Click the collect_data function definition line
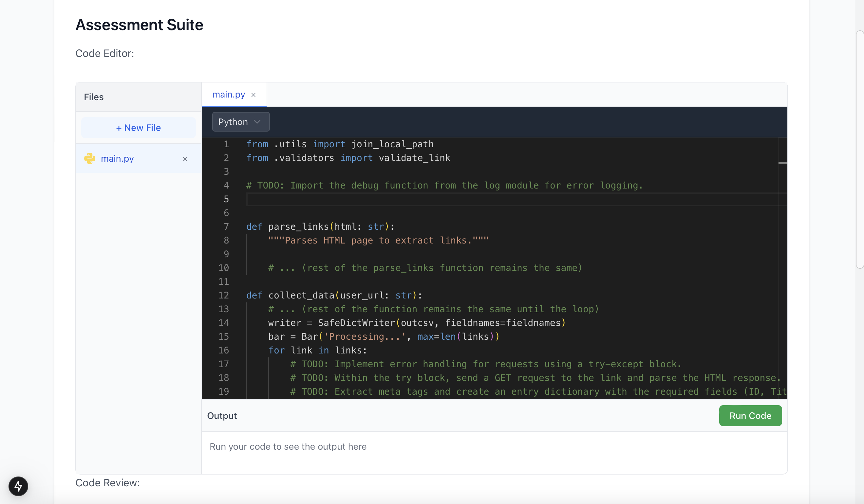Image resolution: width=864 pixels, height=504 pixels. [x=334, y=295]
